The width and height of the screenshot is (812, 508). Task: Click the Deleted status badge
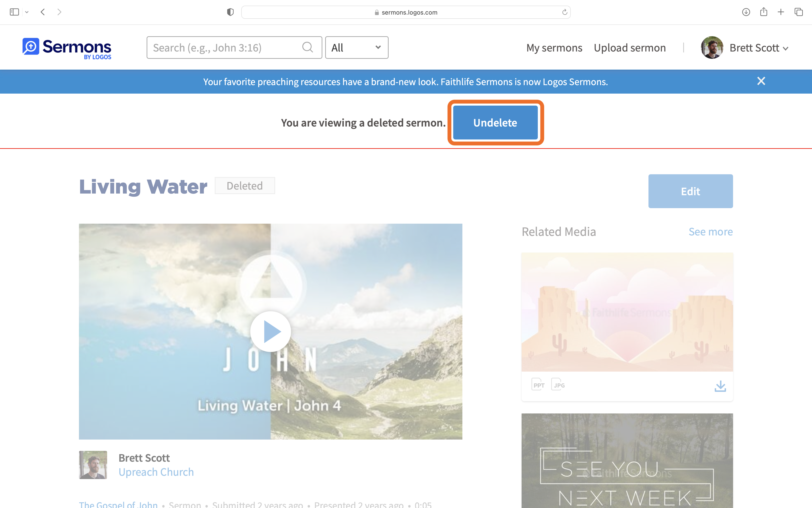245,186
